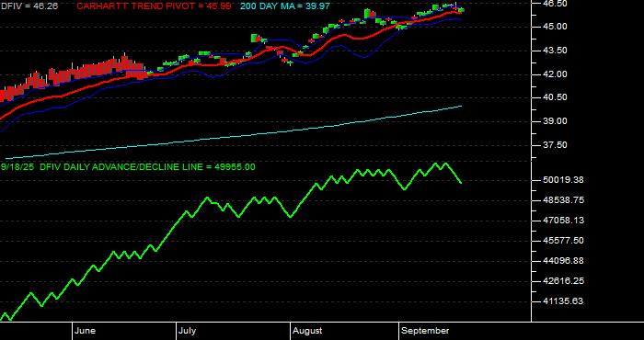Viewport: 644px width, 340px height.
Task: Click the 42616.25 advance/decline axis value
Action: [x=563, y=281]
